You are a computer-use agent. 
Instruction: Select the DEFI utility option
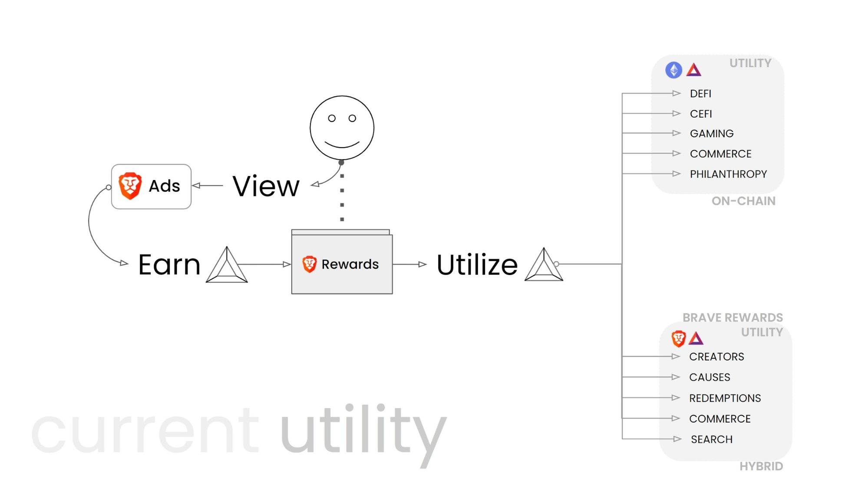[x=701, y=94]
